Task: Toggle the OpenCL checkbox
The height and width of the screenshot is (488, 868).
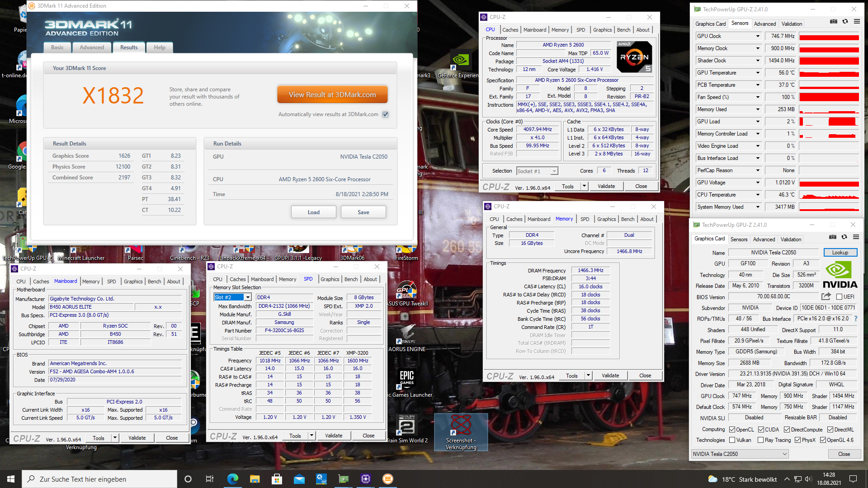Action: point(732,429)
